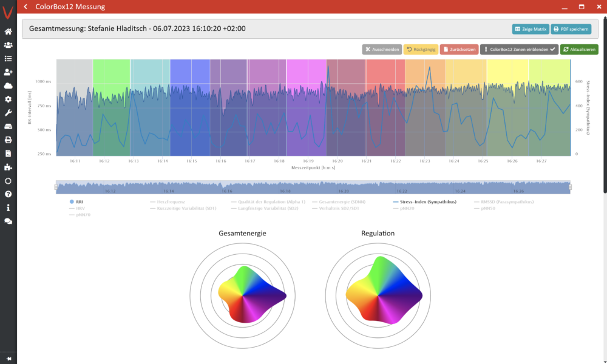The image size is (607, 364).
Task: Select the yellow ColorBox zone in chart
Action: 507,107
